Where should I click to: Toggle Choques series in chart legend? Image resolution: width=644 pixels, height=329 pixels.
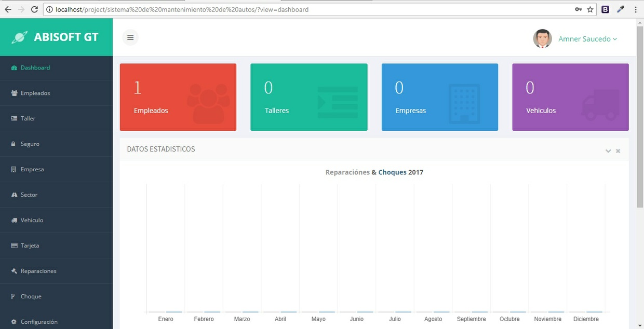click(x=392, y=172)
